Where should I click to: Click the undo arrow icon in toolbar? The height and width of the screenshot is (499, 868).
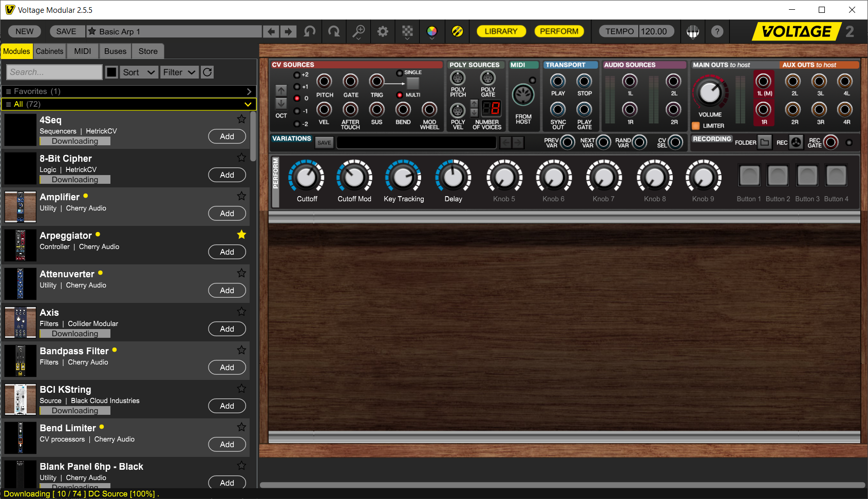[310, 31]
